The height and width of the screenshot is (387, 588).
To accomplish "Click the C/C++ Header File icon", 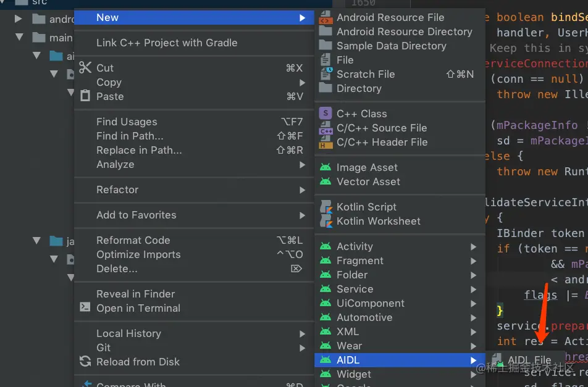I will [325, 142].
